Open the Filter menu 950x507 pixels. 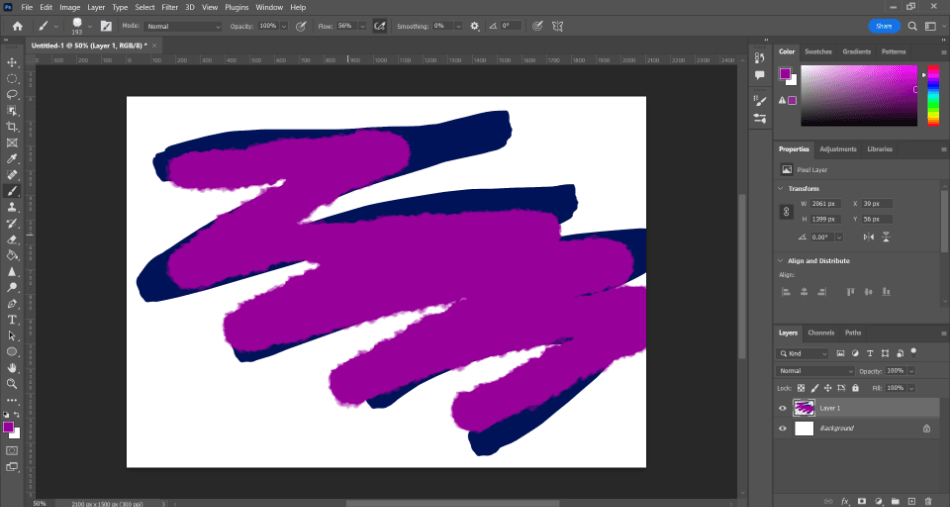coord(170,7)
